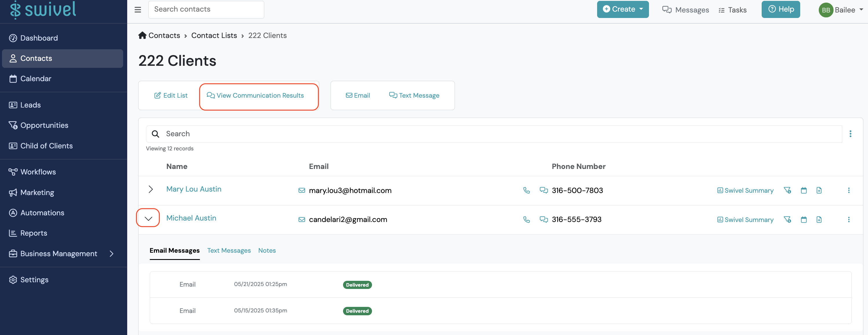The width and height of the screenshot is (868, 335).
Task: Go to Contacts breadcrumb link
Action: click(164, 35)
